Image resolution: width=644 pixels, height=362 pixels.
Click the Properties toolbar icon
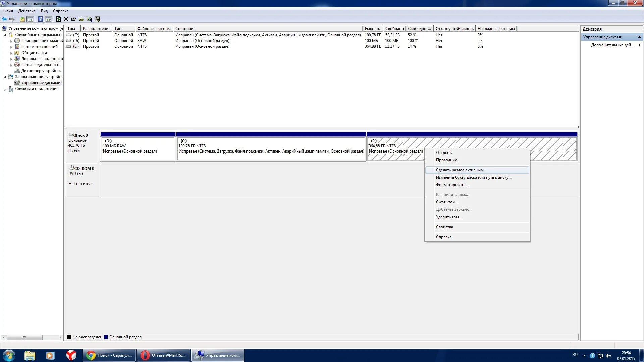click(x=74, y=19)
